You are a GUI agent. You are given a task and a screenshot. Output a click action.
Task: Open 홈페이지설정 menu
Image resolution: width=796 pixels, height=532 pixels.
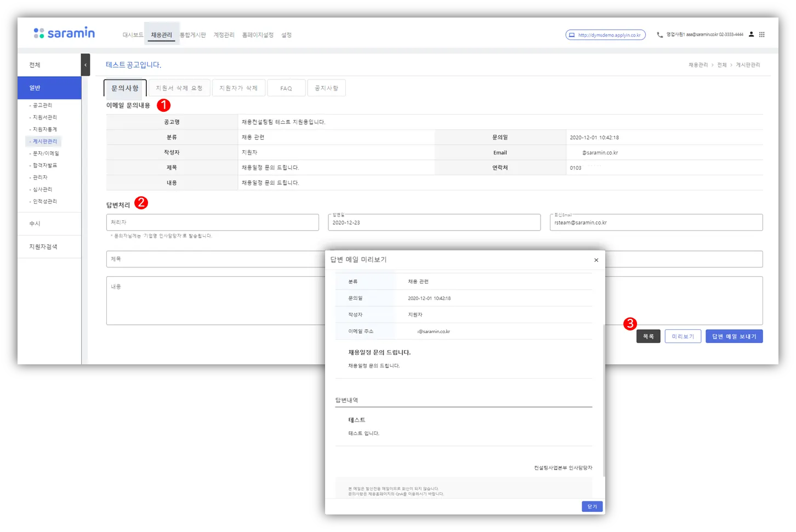point(258,35)
